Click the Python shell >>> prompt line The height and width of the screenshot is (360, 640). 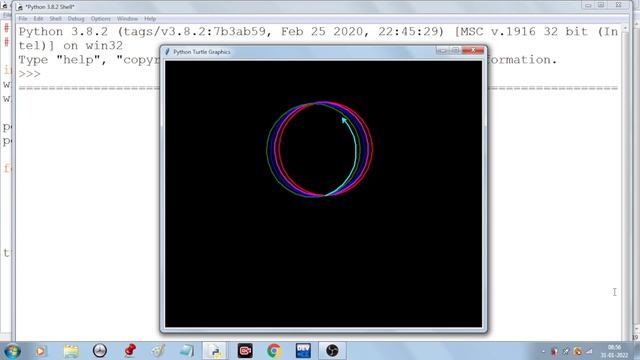coord(29,74)
